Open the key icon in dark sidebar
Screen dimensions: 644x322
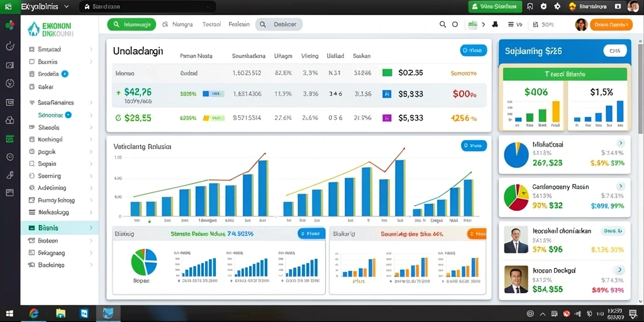click(x=10, y=175)
